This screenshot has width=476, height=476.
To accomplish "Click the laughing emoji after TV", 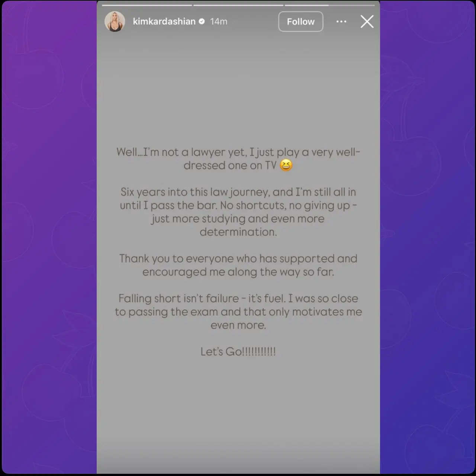I will (x=286, y=165).
